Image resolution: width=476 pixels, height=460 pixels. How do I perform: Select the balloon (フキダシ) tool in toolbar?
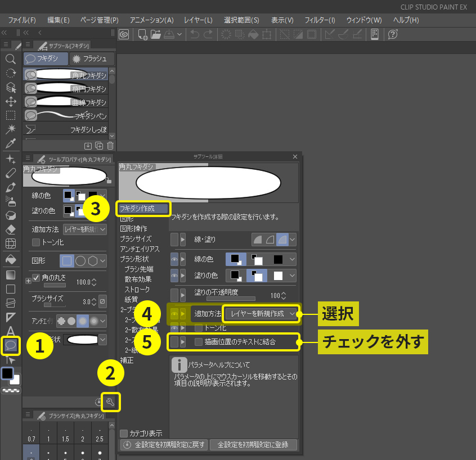(10, 344)
